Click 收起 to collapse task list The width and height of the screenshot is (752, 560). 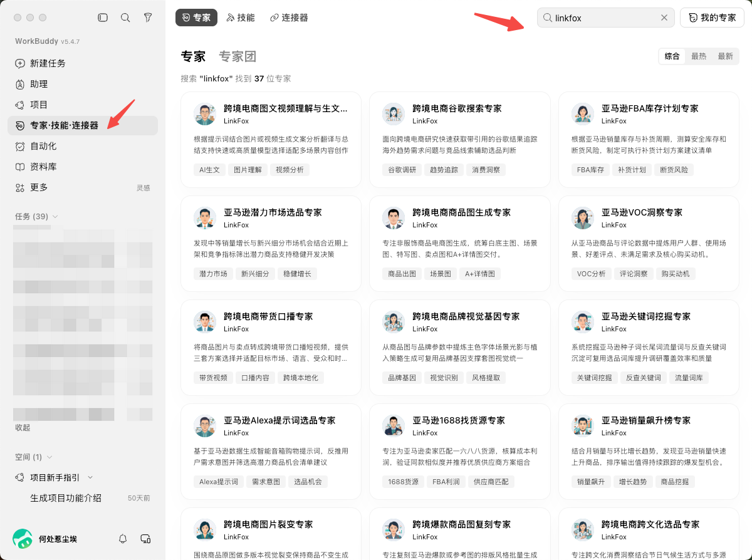point(23,428)
